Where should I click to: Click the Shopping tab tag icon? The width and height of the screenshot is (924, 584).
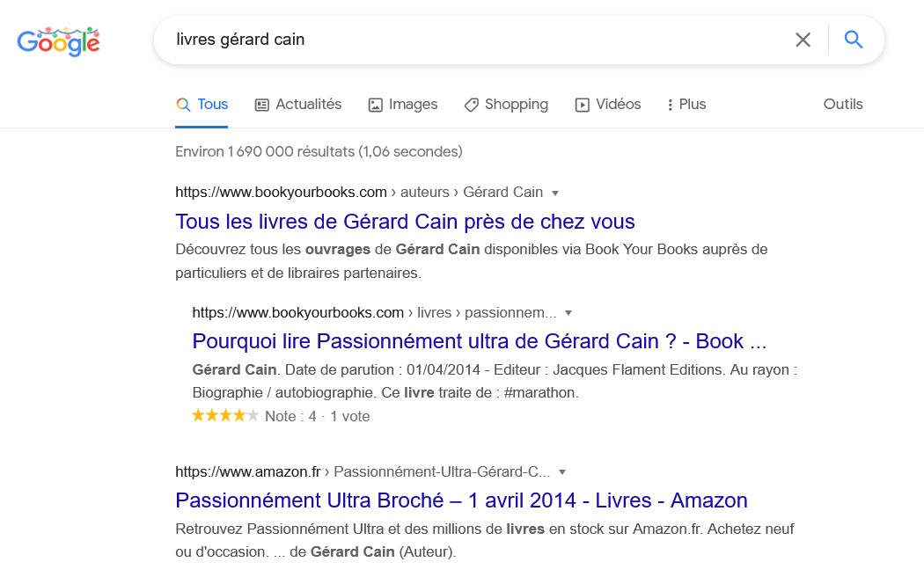coord(472,105)
